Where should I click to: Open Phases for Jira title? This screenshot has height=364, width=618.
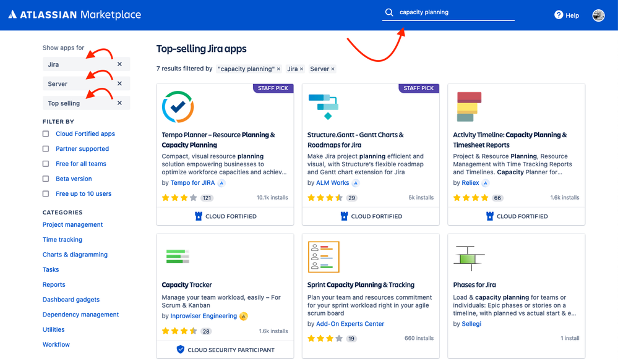[474, 285]
